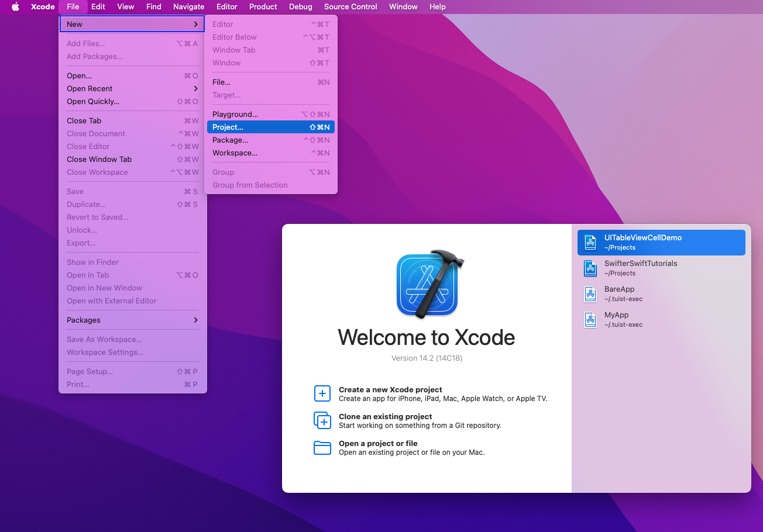Open the Navigate menu
This screenshot has width=763, height=532.
(189, 7)
